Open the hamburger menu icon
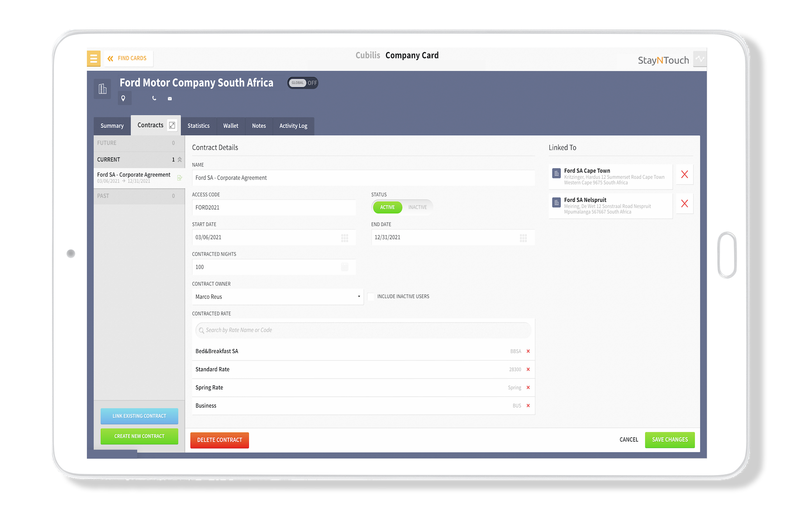Image resolution: width=800 pixels, height=532 pixels. coord(94,58)
